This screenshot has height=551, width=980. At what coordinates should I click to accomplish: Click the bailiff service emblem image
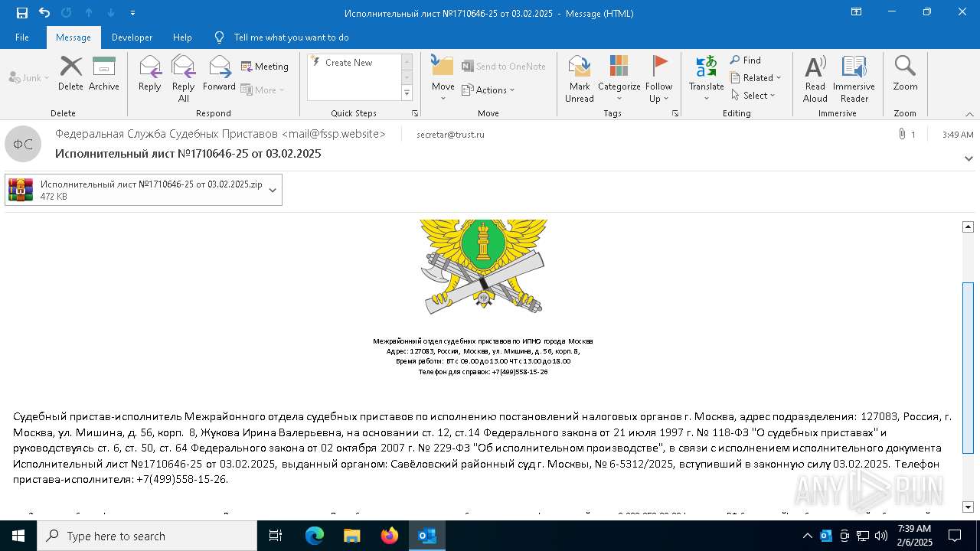click(483, 266)
